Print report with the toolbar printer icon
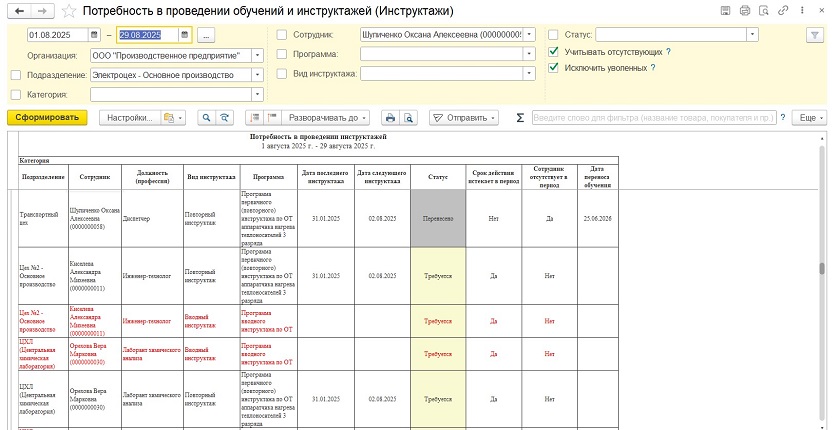The image size is (839, 430). 390,118
